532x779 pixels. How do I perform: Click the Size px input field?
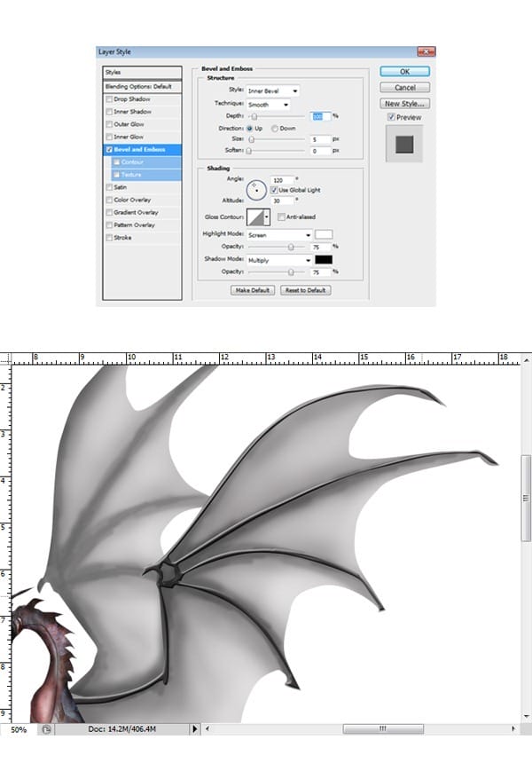coord(321,139)
